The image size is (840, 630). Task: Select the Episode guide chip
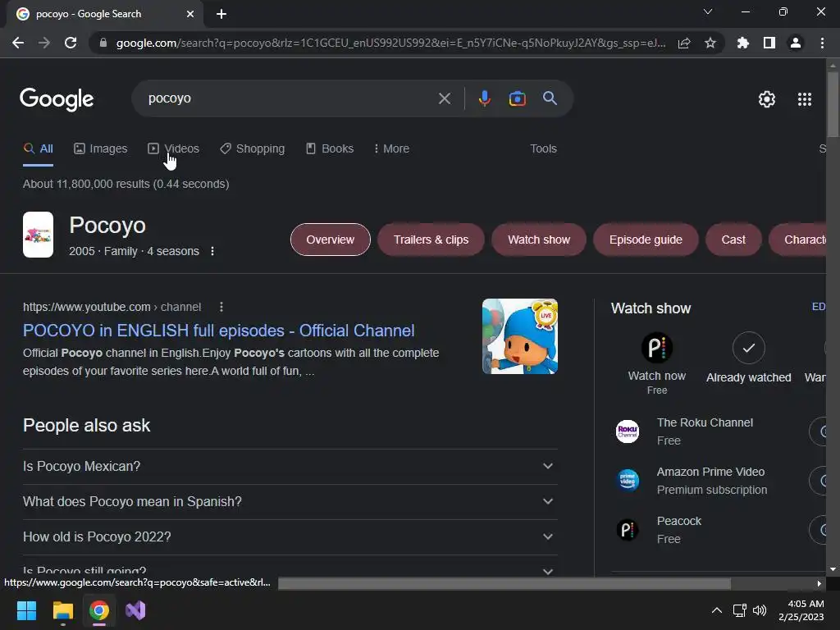646,240
